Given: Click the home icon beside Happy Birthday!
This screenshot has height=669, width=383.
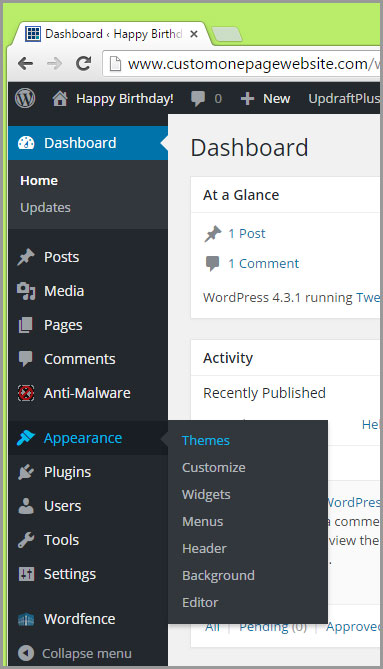Looking at the screenshot, I should 60,99.
